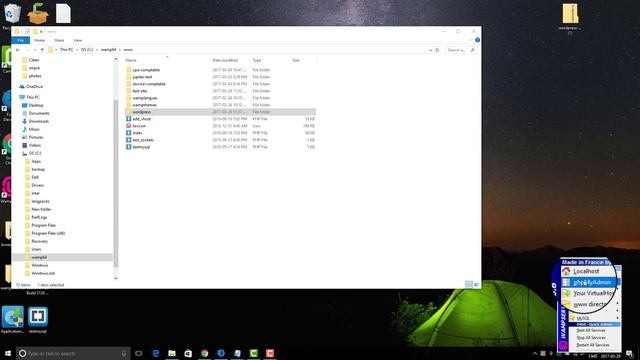Image resolution: width=640 pixels, height=360 pixels.
Task: Click the Back arrow in File Explorer
Action: [18, 50]
